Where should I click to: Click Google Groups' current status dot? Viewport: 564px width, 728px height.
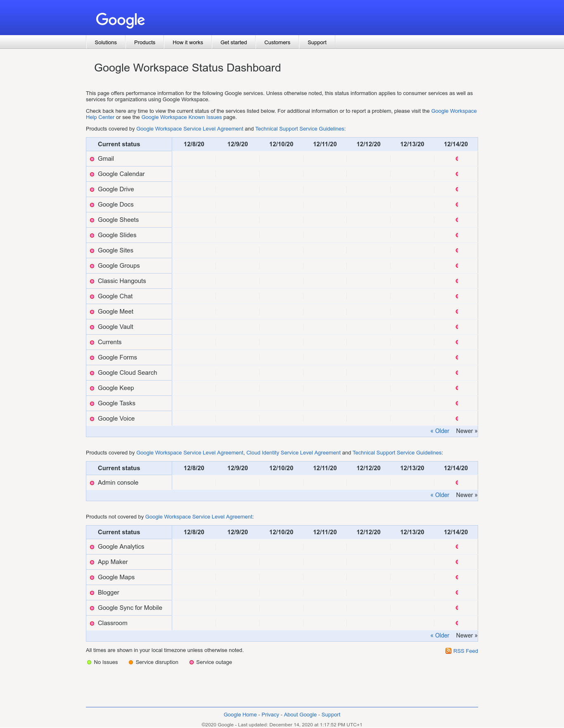(92, 266)
